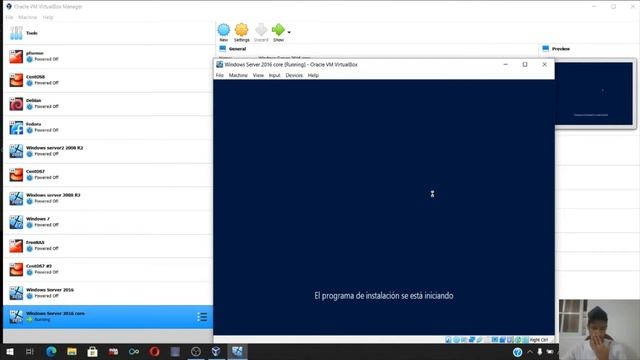
Task: Click the blue help icon in system tray
Action: point(518,352)
